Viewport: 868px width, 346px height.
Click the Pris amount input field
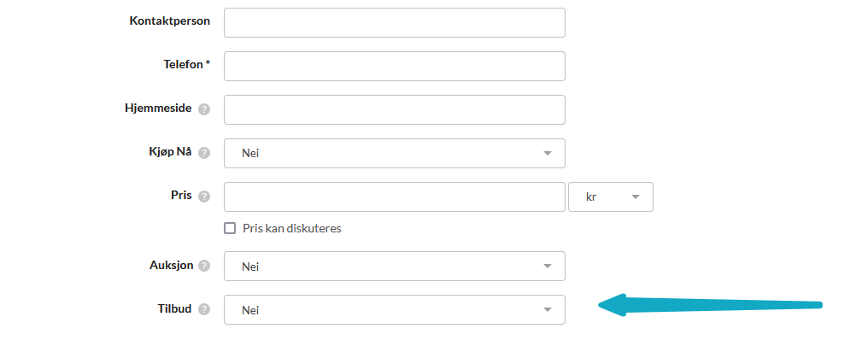[x=394, y=196]
